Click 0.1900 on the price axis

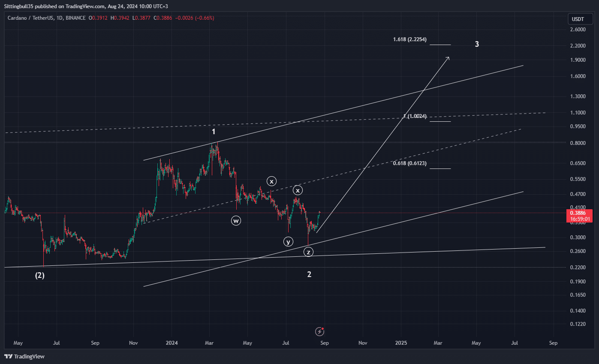click(x=579, y=282)
